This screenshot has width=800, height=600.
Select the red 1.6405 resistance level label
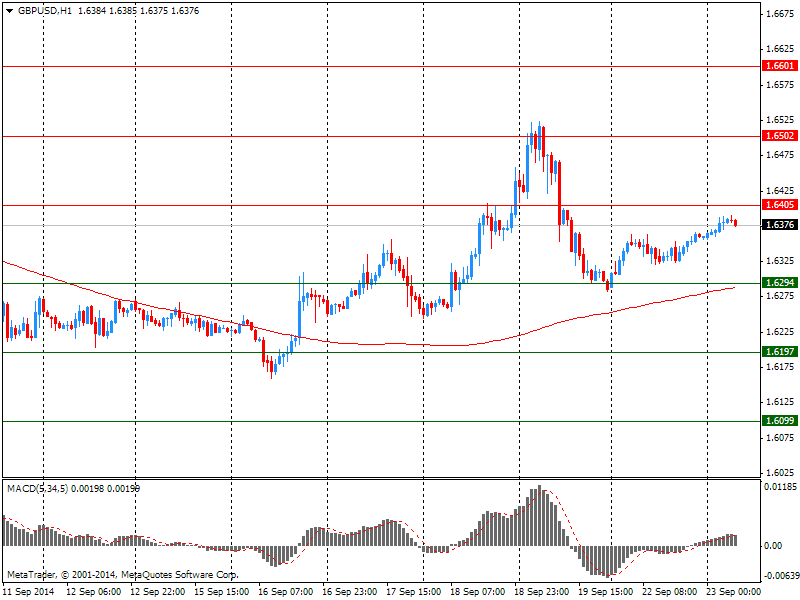click(x=780, y=205)
